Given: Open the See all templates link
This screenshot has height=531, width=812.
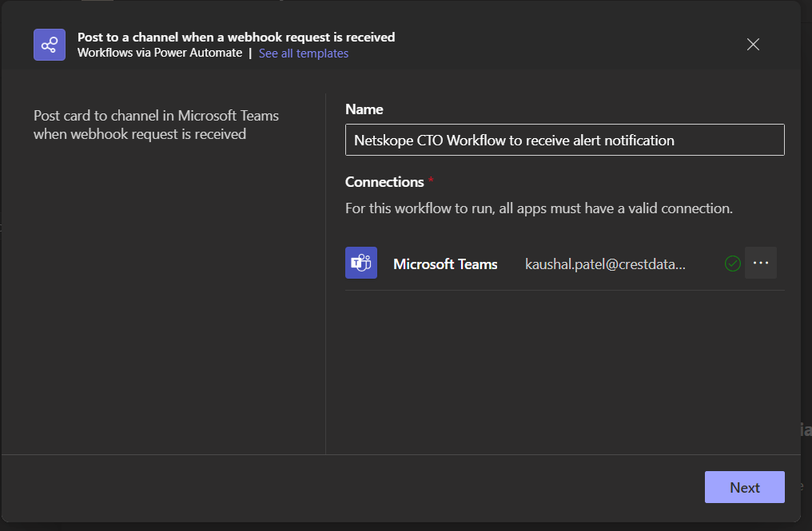Looking at the screenshot, I should point(304,53).
